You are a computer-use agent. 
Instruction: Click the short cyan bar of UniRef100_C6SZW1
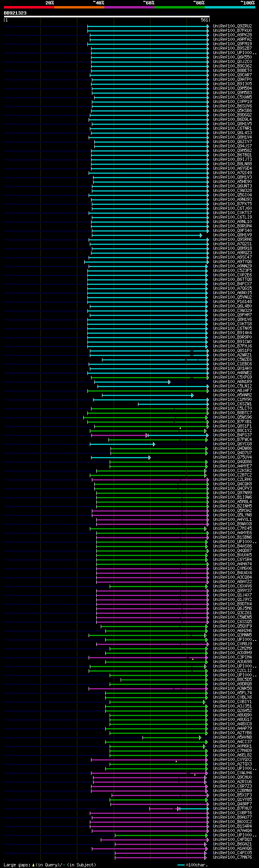coord(174,404)
